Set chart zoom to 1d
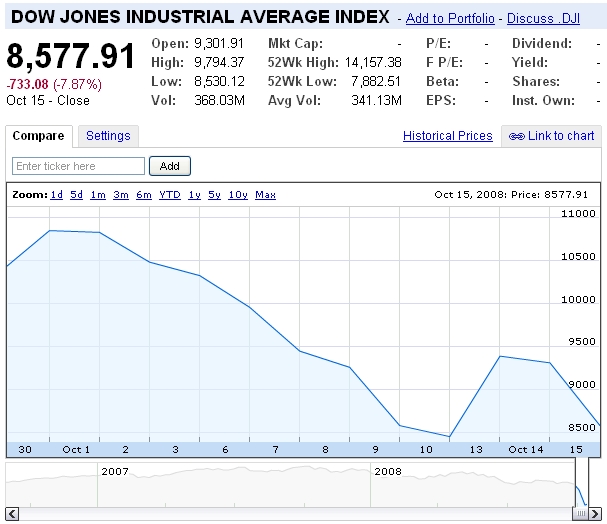 (57, 195)
